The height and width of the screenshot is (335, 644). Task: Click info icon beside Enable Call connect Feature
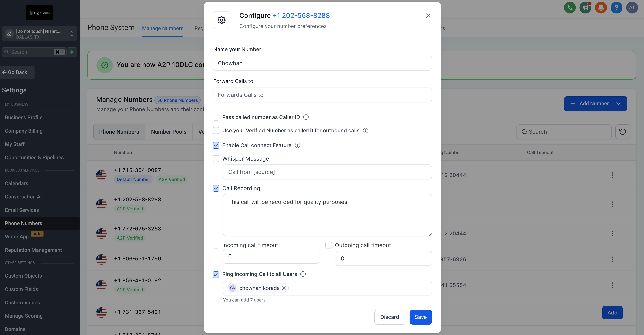(x=298, y=145)
